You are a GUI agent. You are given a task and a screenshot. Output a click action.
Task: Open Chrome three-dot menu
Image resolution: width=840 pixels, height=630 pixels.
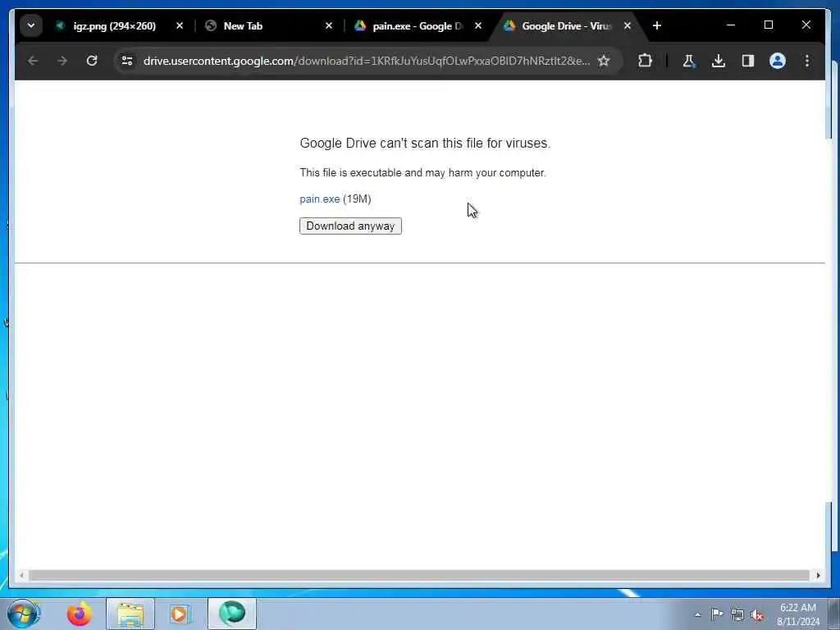pyautogui.click(x=807, y=61)
